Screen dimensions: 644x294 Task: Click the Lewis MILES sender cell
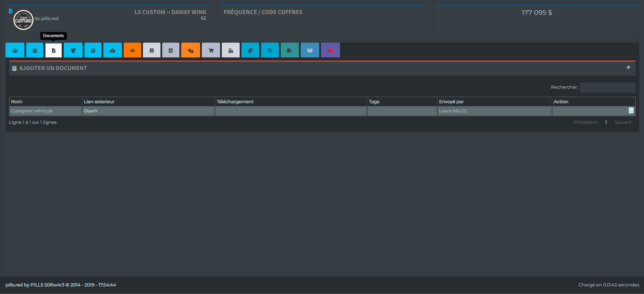click(x=495, y=111)
